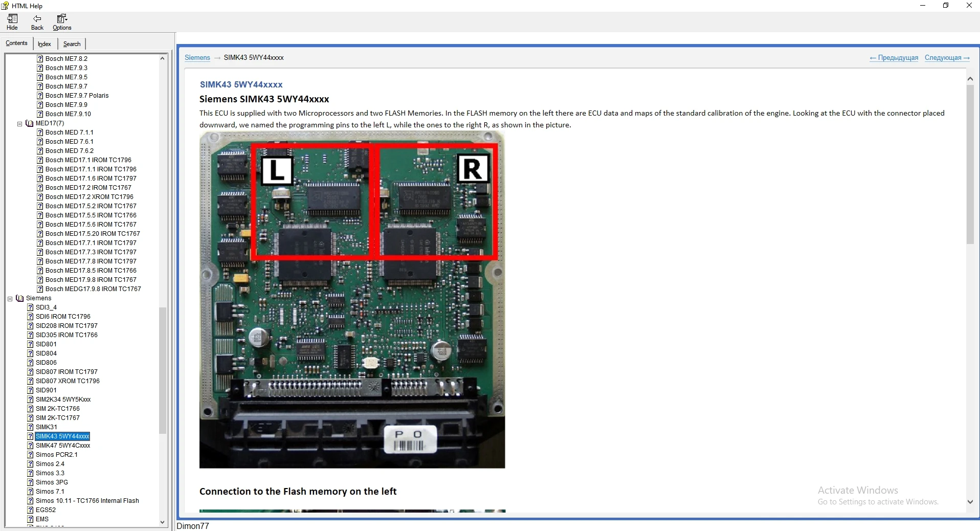Click contents tree scroll up arrow
980x531 pixels.
(x=163, y=58)
